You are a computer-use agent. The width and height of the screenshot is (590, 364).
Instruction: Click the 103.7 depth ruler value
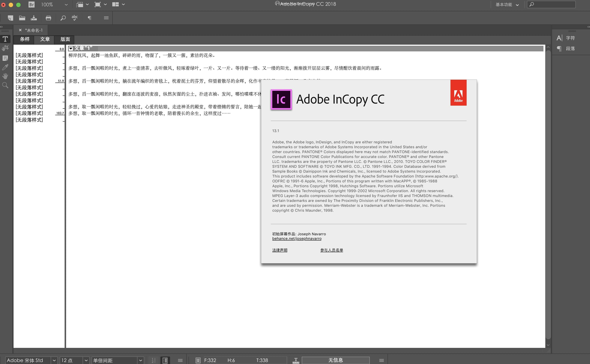[60, 113]
